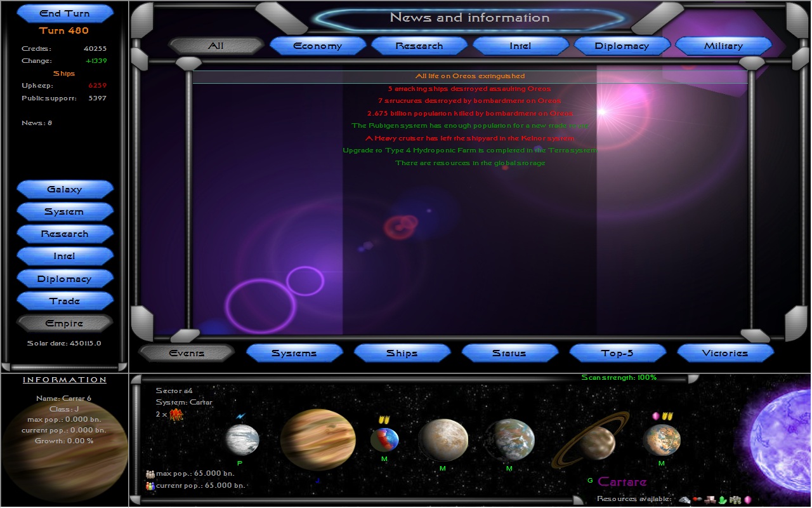Click the white class P planet

tap(242, 440)
